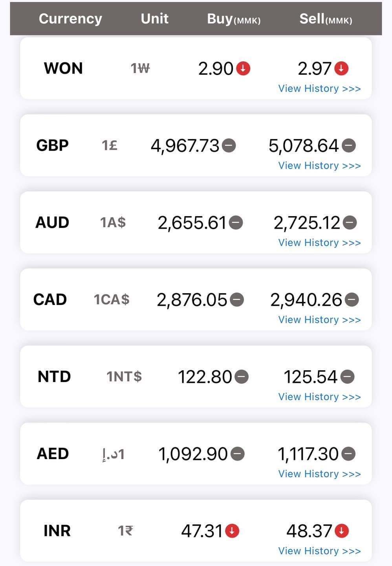This screenshot has height=566, width=392.
Task: Click red down-arrow icon beside INR buy rate
Action: tap(232, 531)
